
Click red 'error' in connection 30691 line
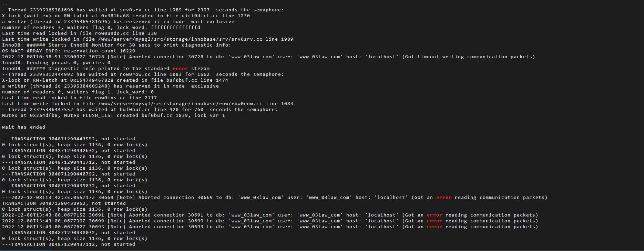tap(434, 215)
